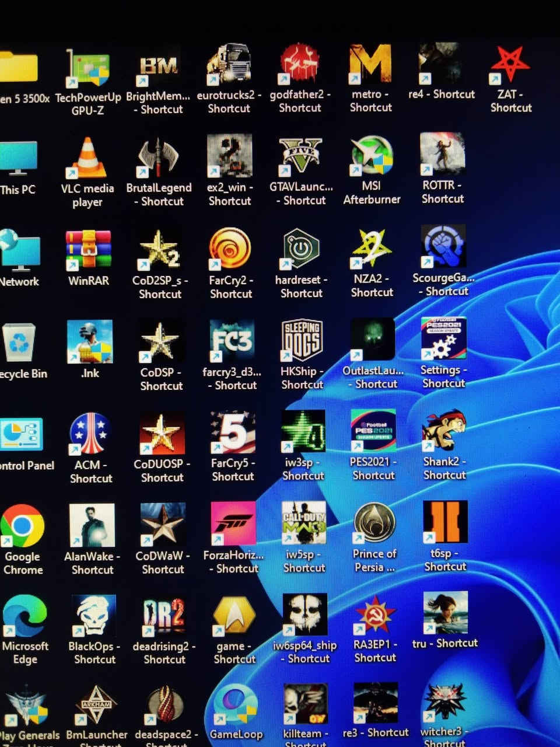
Task: Click the FarCry5 shortcut icon
Action: 232,433
